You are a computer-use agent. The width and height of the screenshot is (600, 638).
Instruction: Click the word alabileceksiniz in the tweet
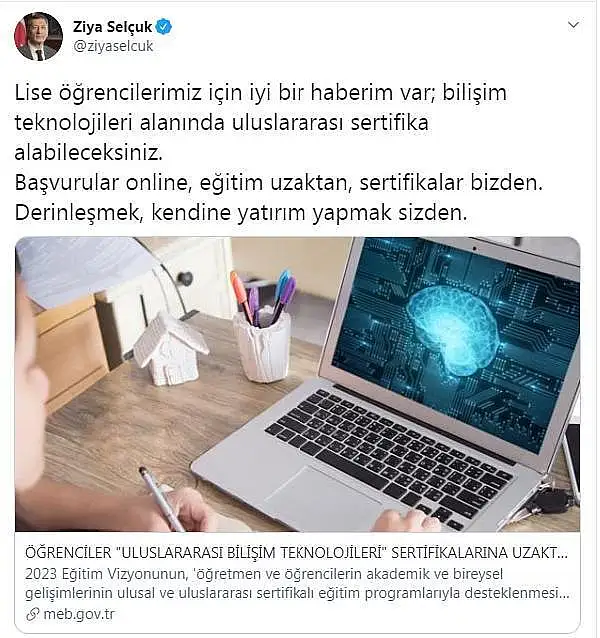click(89, 153)
